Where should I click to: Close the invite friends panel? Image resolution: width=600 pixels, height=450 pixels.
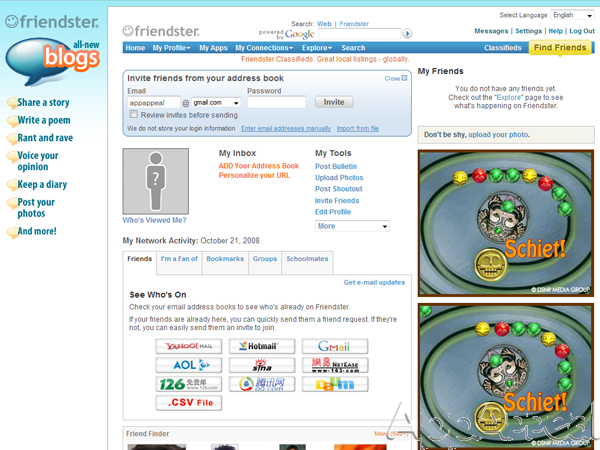pos(396,78)
